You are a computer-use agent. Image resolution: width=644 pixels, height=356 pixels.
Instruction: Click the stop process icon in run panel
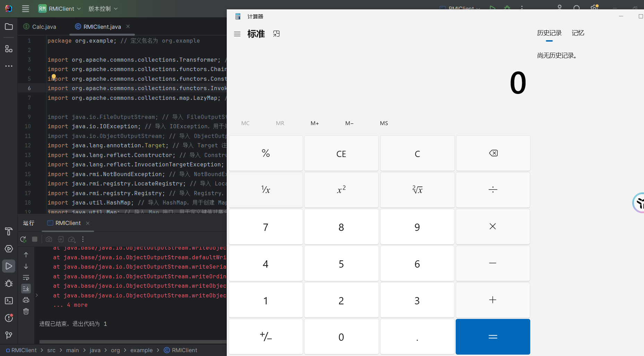[x=35, y=239]
